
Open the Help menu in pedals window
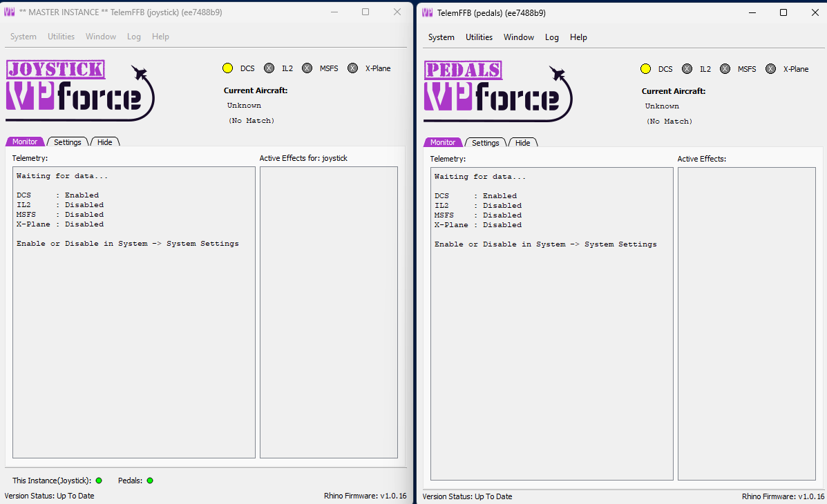pyautogui.click(x=578, y=37)
